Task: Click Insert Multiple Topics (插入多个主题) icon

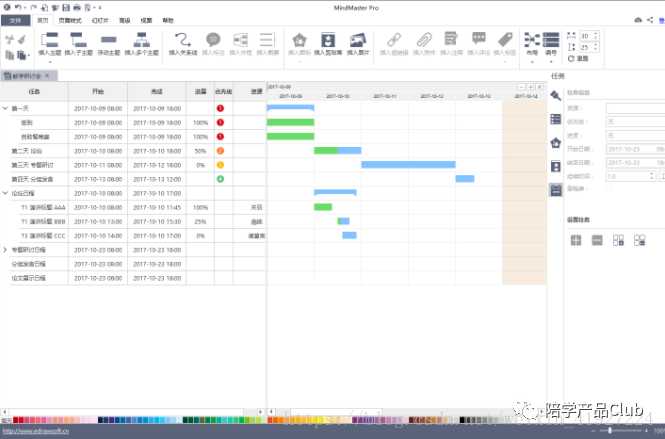Action: click(x=141, y=40)
